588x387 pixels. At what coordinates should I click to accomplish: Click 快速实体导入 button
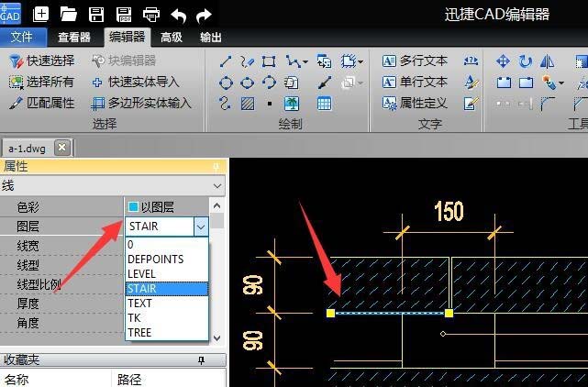136,82
